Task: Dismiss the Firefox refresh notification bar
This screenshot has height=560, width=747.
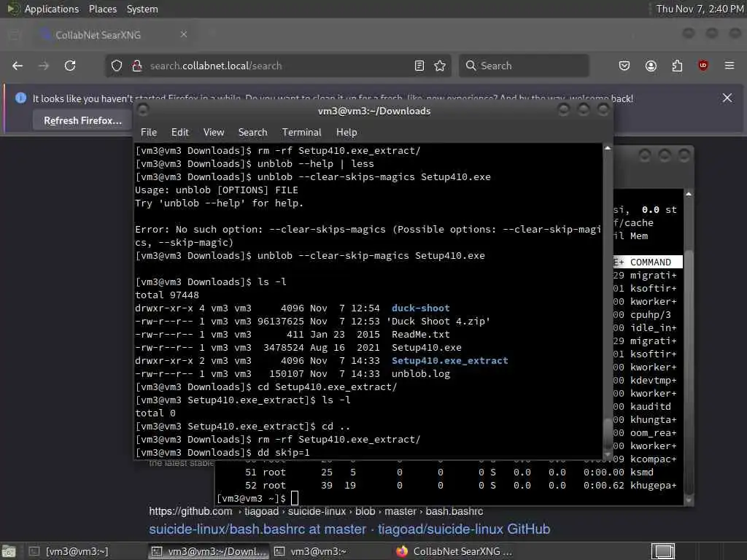Action: [727, 98]
